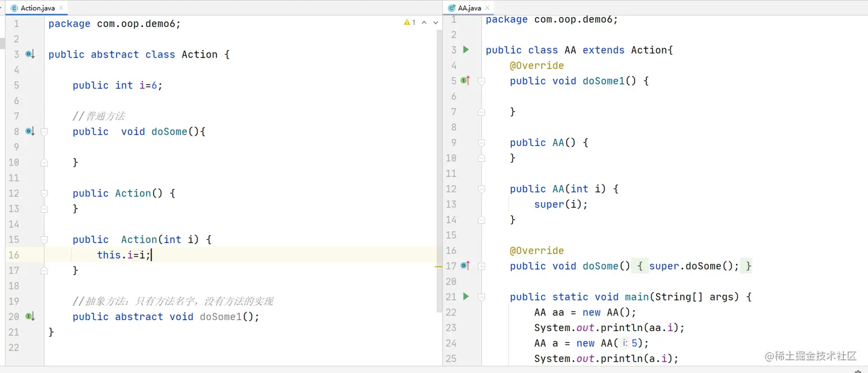Switch to the AA.java editor tab
The image size is (868, 373).
[x=470, y=8]
